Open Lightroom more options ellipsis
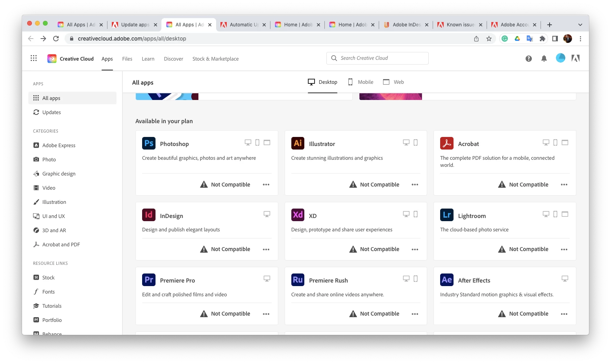 [564, 249]
